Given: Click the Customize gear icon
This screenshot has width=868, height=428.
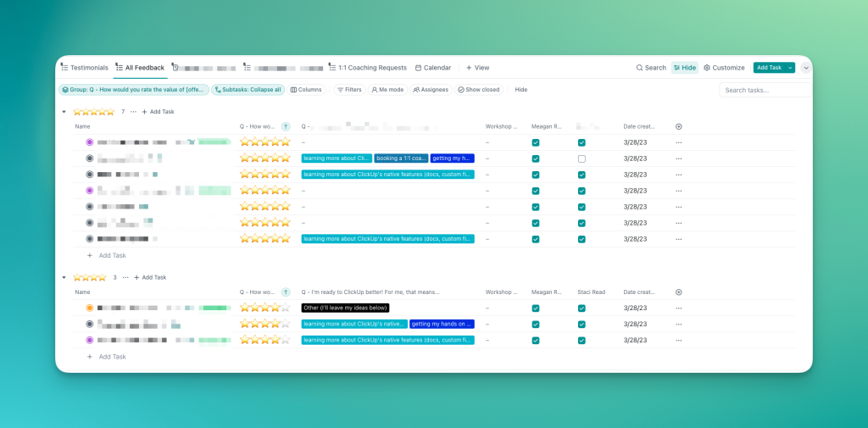Looking at the screenshot, I should click(707, 68).
